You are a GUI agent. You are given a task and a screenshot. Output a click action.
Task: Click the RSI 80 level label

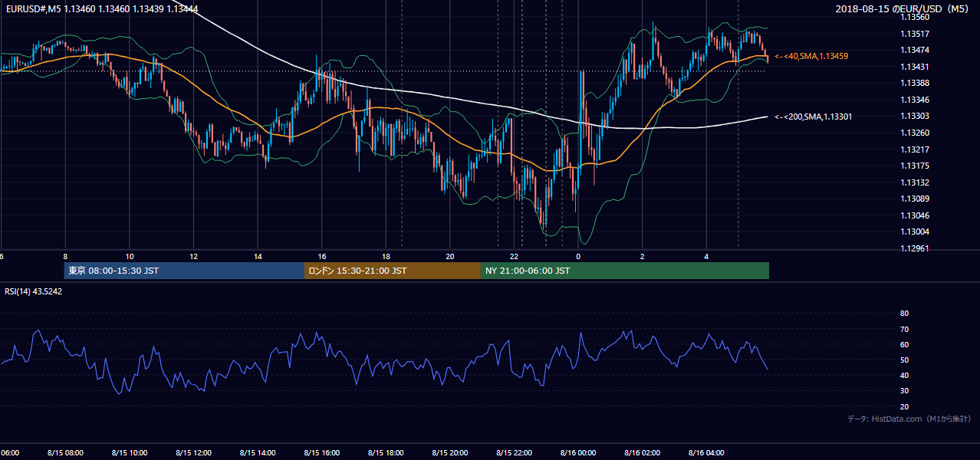click(904, 314)
